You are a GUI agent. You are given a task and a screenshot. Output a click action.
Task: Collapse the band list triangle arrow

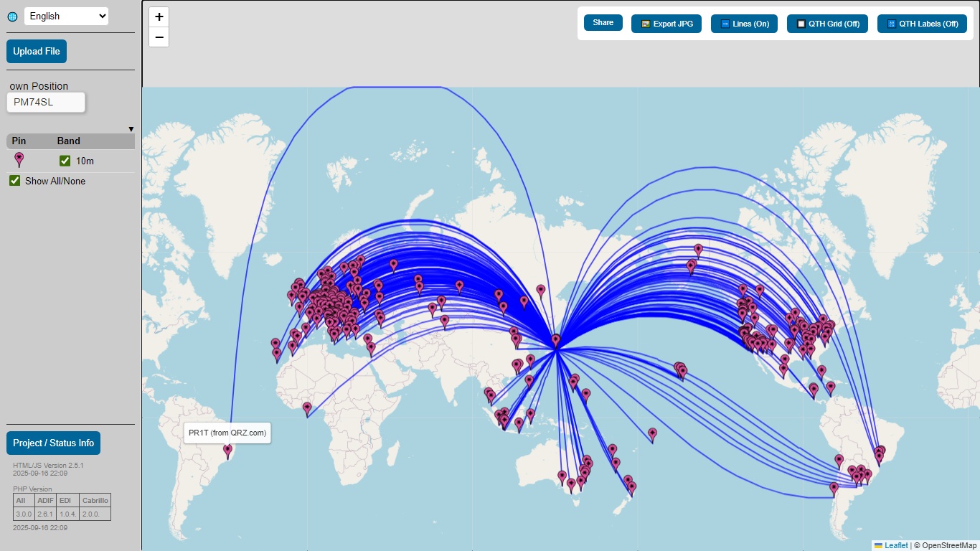click(x=131, y=129)
